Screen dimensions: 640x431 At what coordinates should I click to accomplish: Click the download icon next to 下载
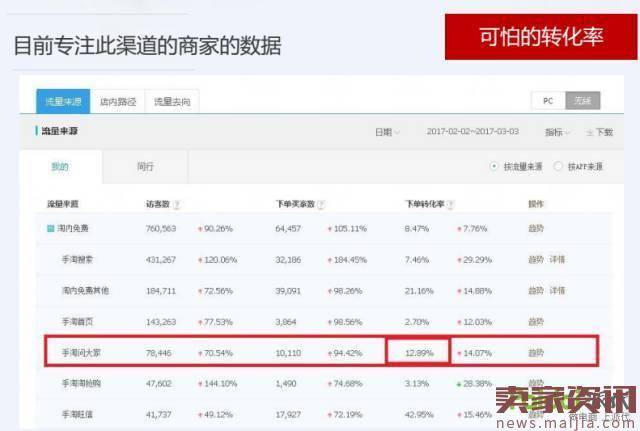click(590, 132)
